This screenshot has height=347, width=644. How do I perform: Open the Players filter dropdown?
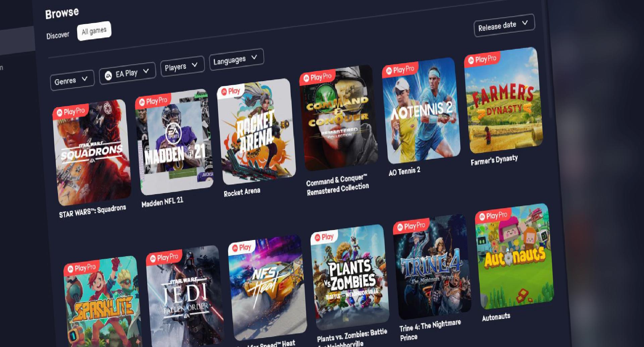click(x=182, y=66)
